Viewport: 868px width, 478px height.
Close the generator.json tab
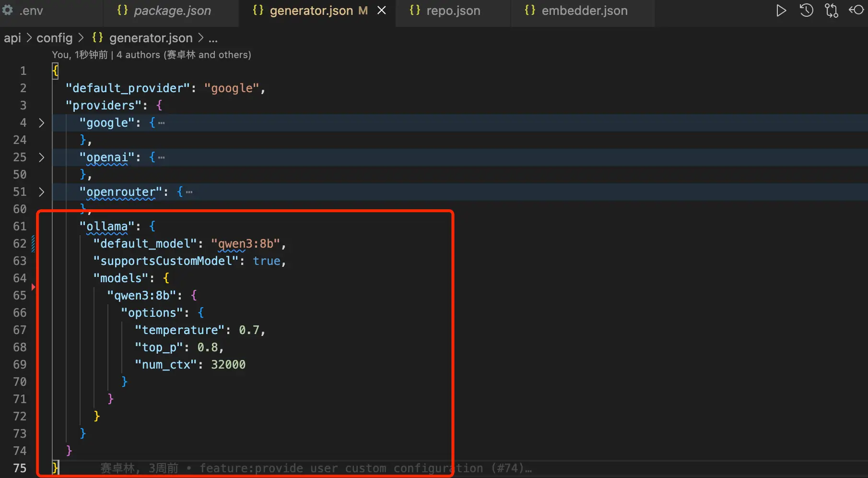[x=382, y=11]
